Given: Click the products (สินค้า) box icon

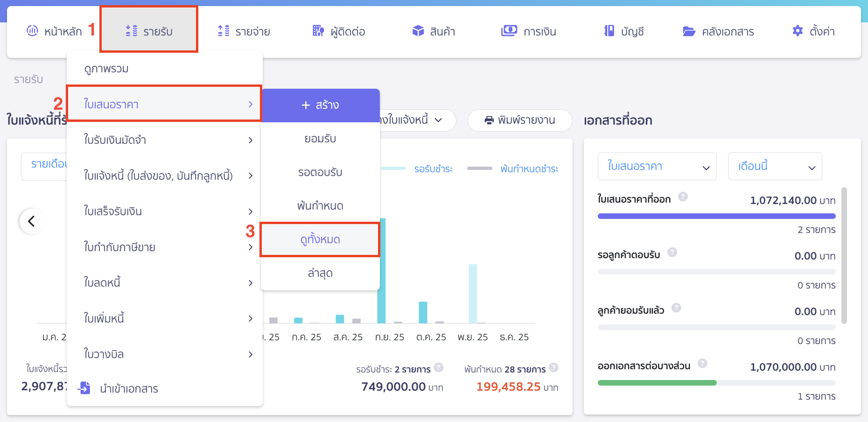Looking at the screenshot, I should pos(418,31).
